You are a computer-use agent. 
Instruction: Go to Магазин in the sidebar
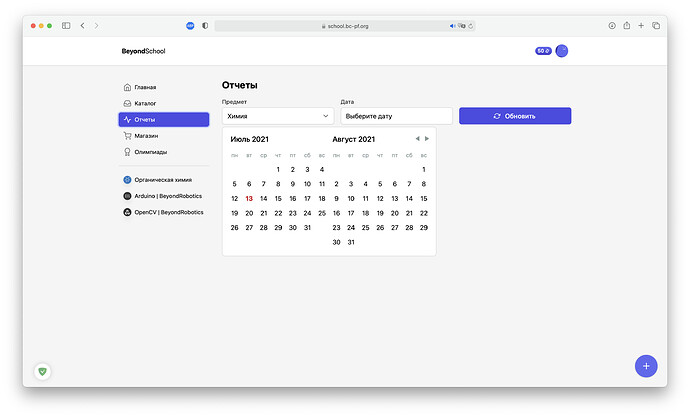point(145,135)
